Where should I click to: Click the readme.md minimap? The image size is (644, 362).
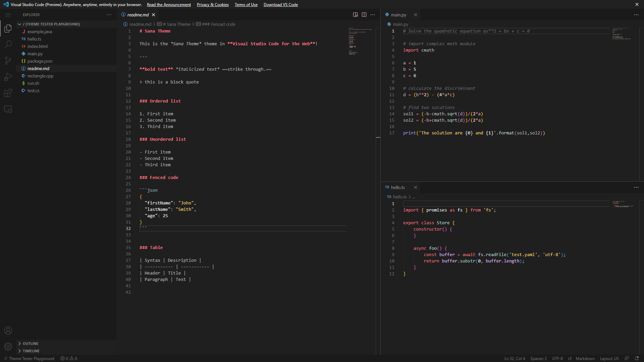(x=361, y=41)
